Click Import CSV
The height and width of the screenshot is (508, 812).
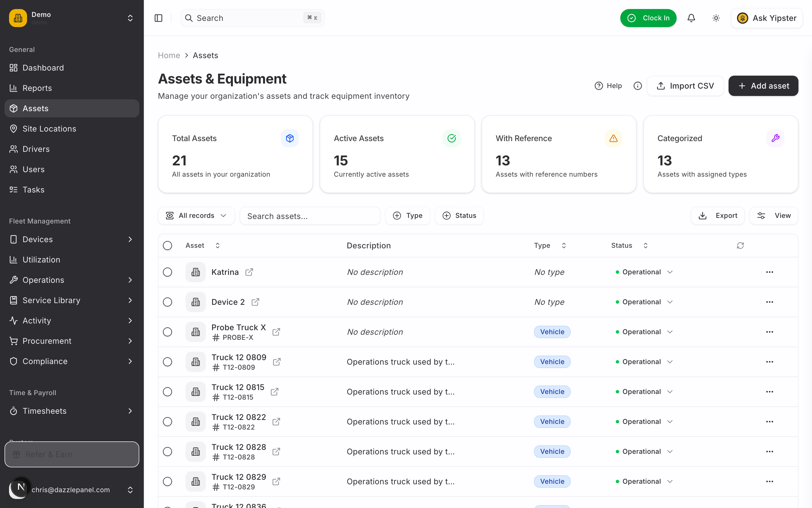(x=685, y=86)
